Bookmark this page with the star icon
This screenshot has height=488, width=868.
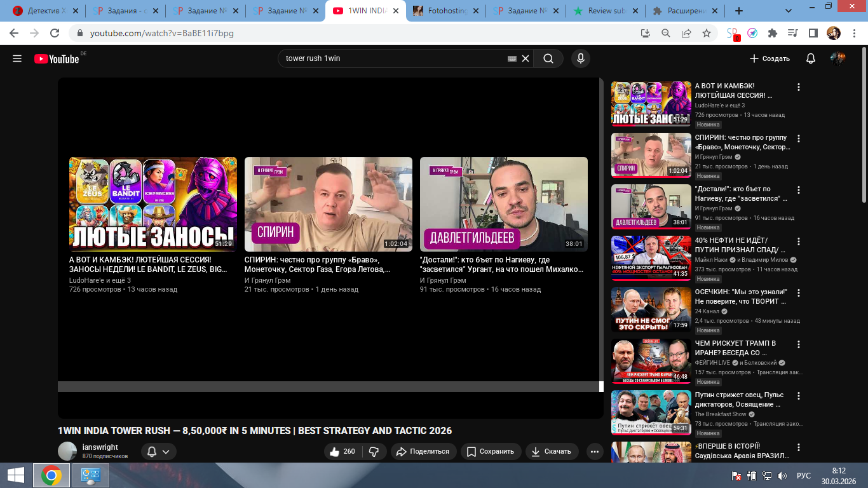[x=706, y=33]
